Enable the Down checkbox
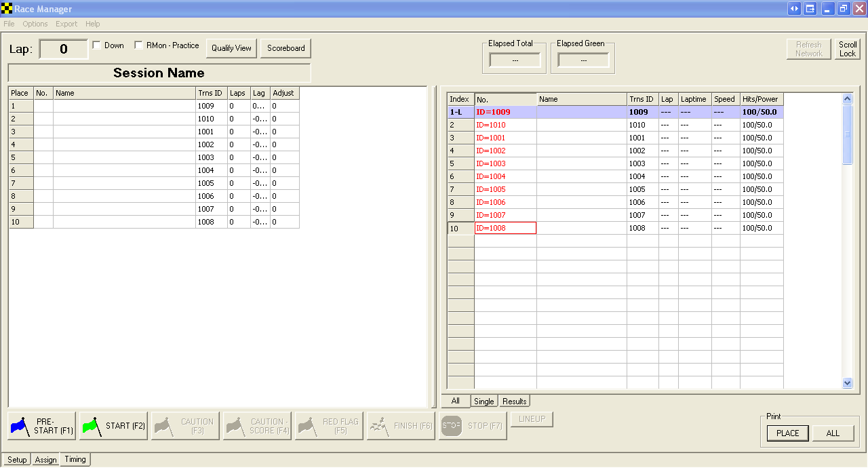 (97, 45)
